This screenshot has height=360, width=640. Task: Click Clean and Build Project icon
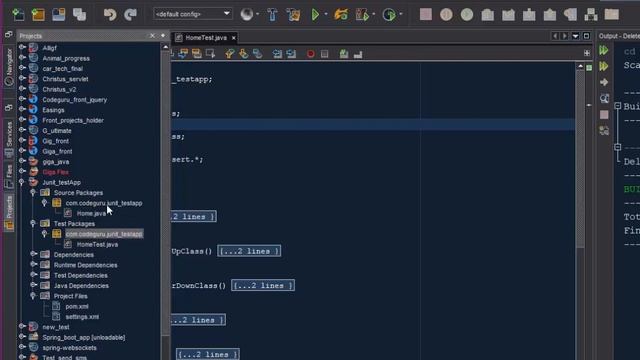click(x=293, y=15)
